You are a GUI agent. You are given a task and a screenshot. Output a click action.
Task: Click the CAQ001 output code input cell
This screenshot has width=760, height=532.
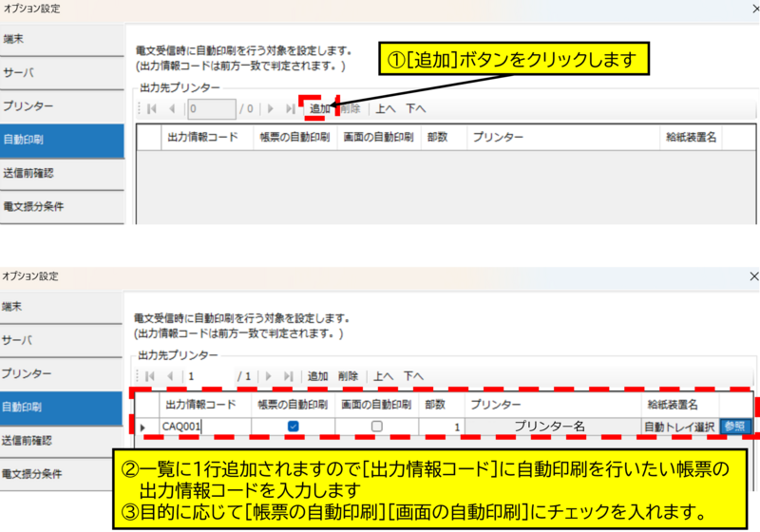coord(201,427)
